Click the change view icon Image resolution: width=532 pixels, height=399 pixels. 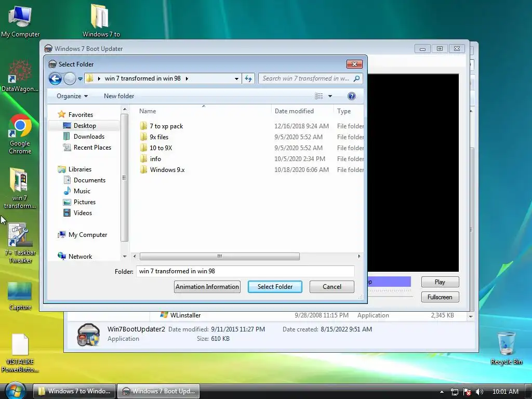(x=318, y=96)
